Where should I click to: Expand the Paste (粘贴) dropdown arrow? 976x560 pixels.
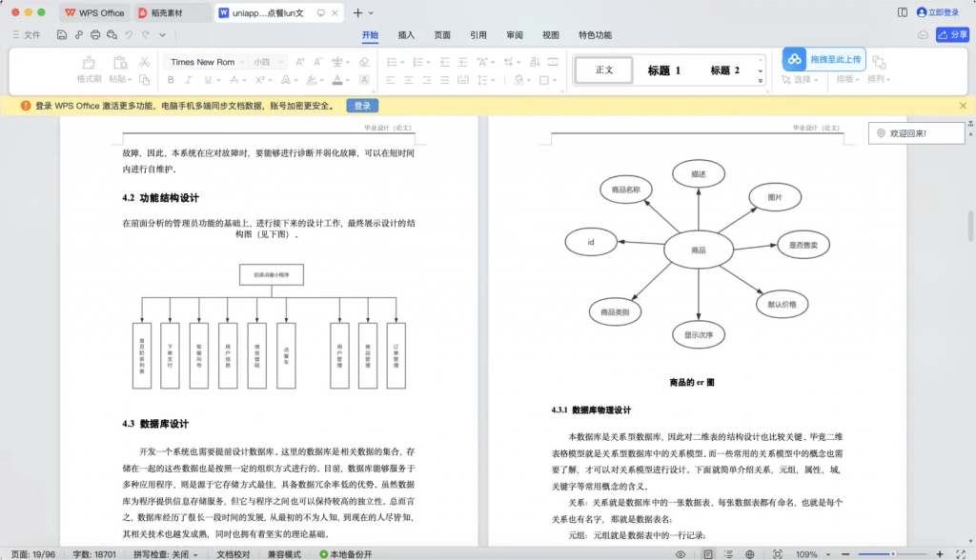pyautogui.click(x=129, y=79)
